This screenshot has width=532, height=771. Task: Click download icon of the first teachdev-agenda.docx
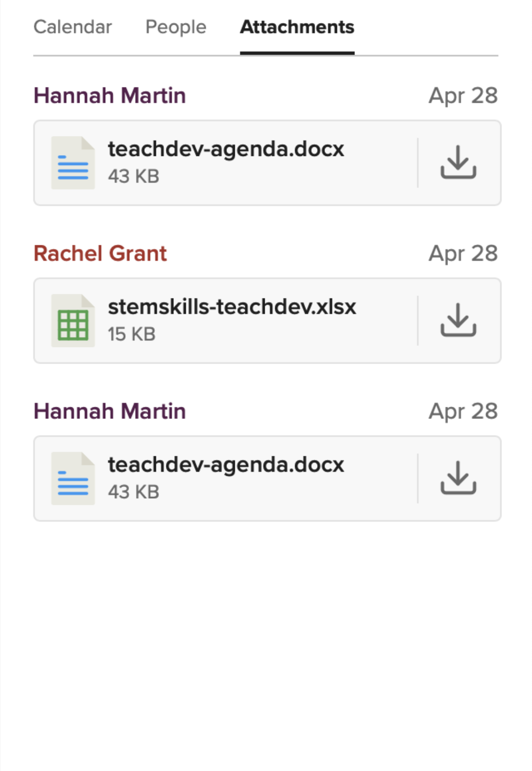458,162
